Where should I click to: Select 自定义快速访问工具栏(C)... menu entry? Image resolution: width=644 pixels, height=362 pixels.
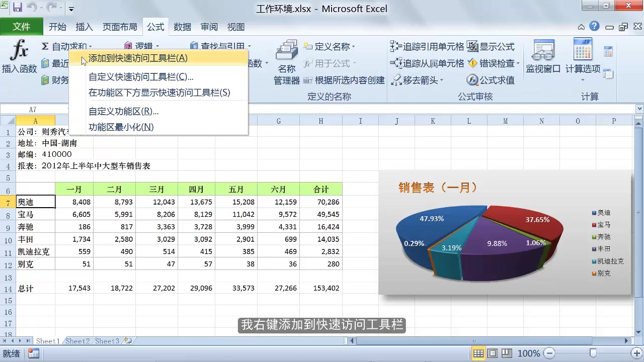click(x=158, y=77)
